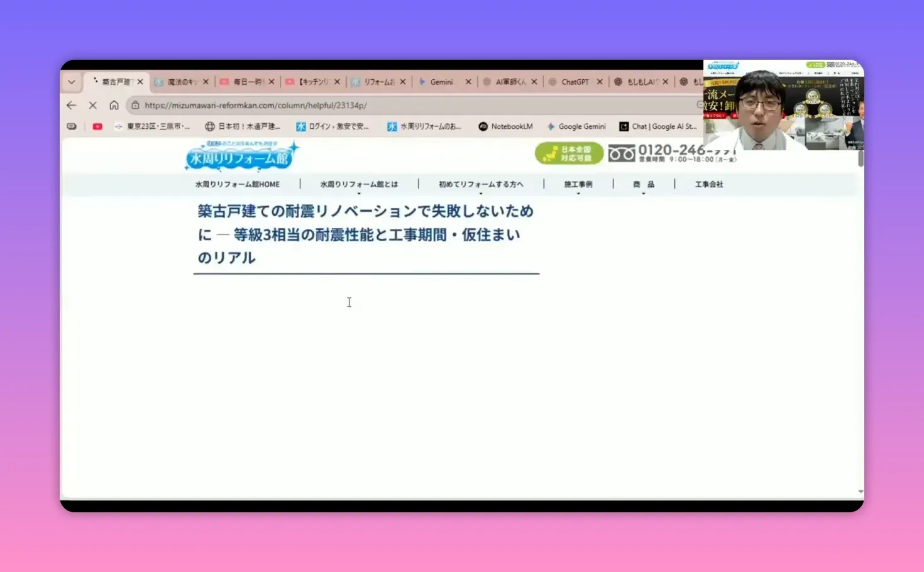Open the tab search chevron at top left
This screenshot has height=572, width=924.
click(71, 81)
